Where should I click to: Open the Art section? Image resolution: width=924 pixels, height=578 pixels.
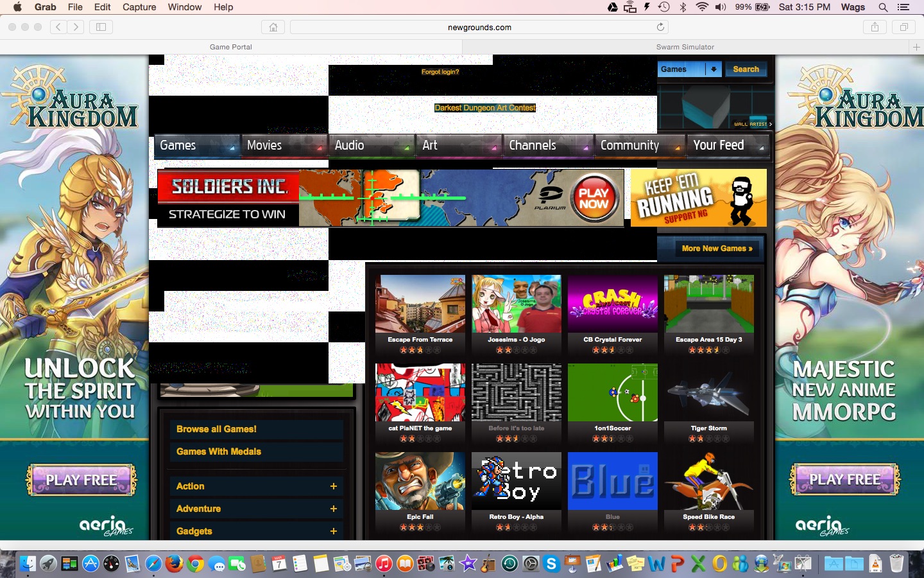coord(459,146)
